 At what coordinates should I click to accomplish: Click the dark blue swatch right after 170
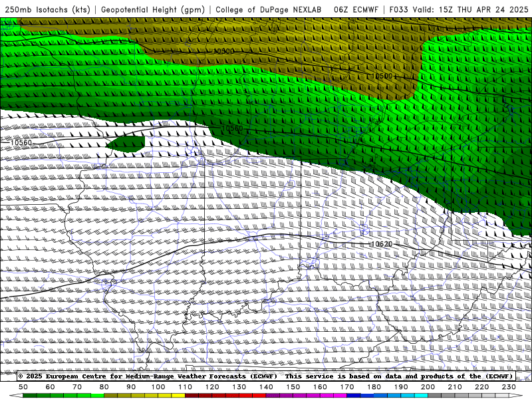354,396
